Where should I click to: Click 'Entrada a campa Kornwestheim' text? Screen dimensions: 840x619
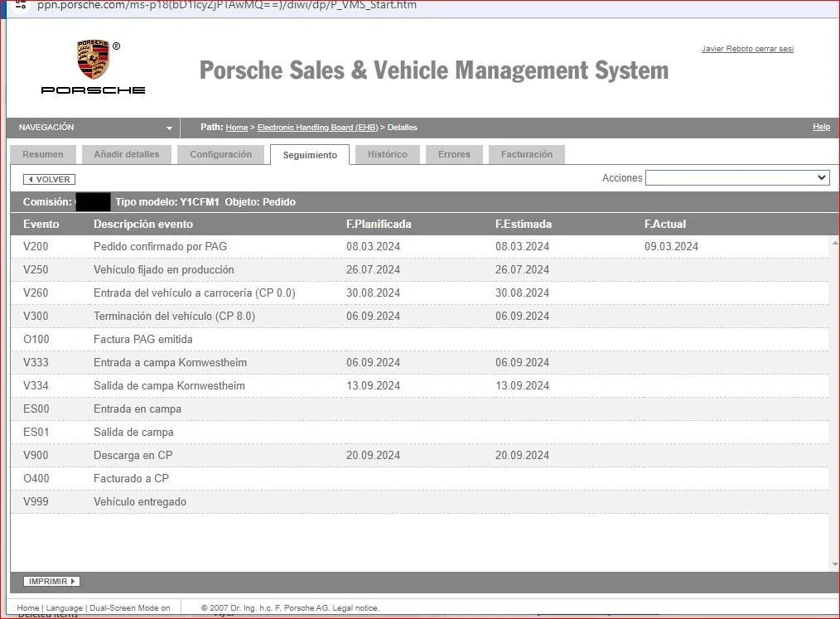tap(171, 363)
